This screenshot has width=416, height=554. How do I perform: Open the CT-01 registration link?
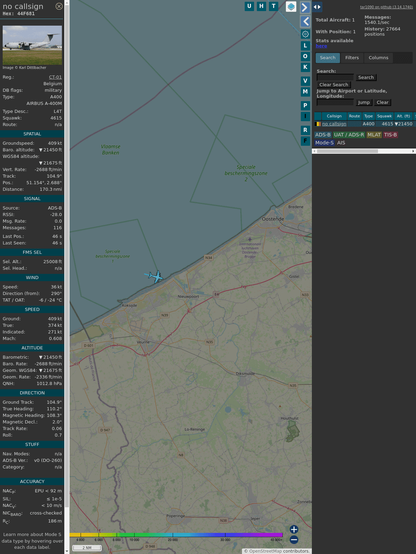click(x=55, y=77)
